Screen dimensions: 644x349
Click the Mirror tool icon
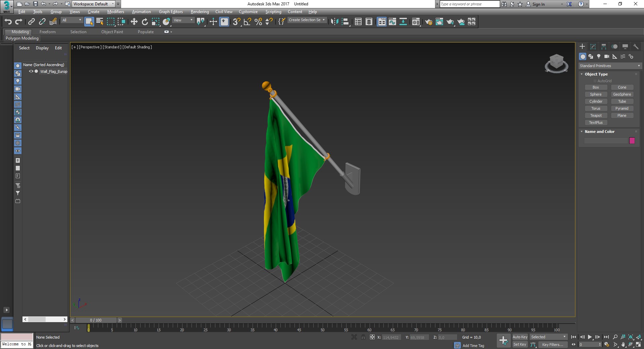(x=334, y=22)
